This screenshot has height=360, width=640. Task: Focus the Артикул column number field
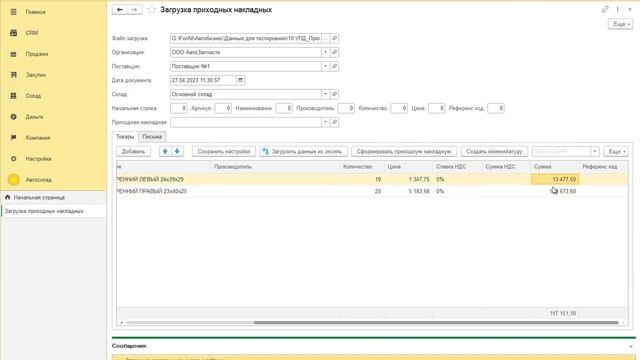[x=223, y=108]
